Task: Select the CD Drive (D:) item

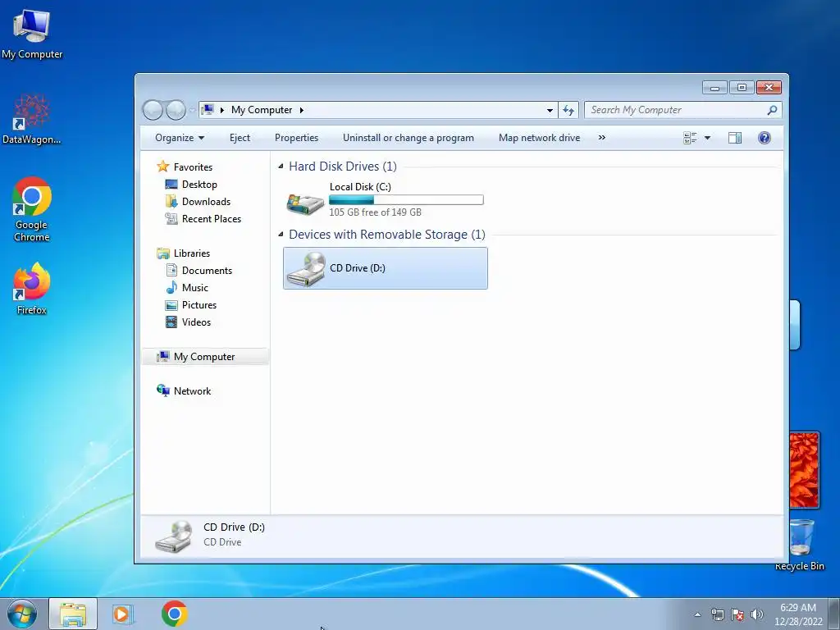Action: tap(386, 268)
